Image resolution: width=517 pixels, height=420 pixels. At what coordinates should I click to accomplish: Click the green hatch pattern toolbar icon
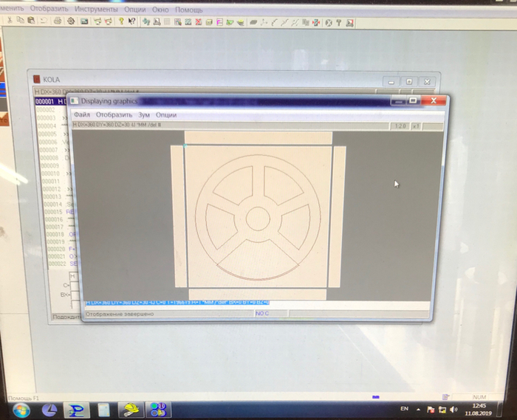pos(188,22)
